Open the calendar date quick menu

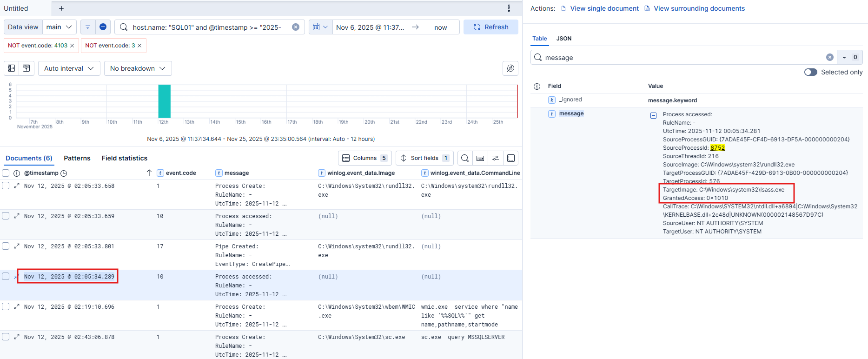[x=320, y=27]
